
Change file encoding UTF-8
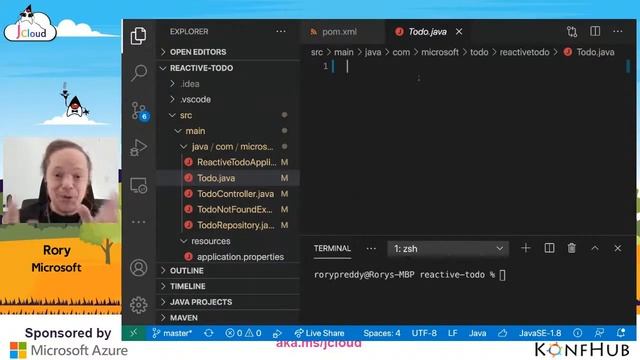(424, 333)
